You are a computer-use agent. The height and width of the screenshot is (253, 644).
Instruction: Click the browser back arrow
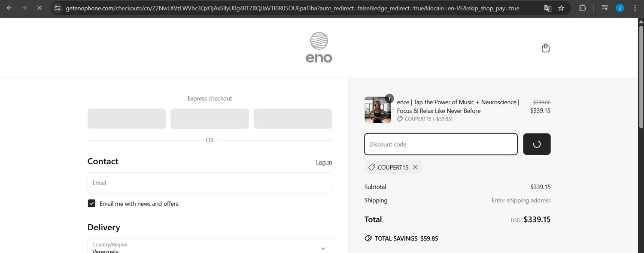click(x=9, y=8)
